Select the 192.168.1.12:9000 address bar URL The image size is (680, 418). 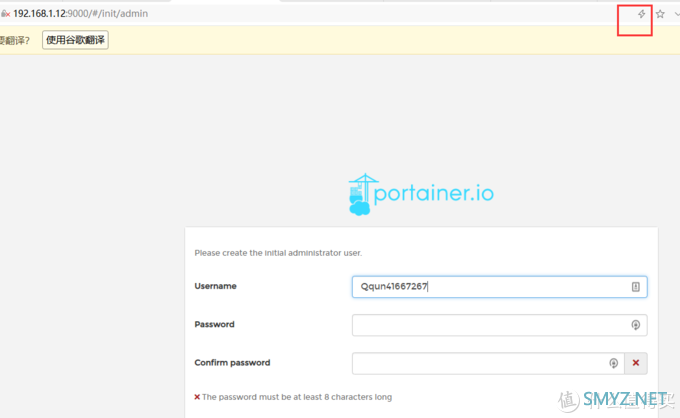coord(80,13)
